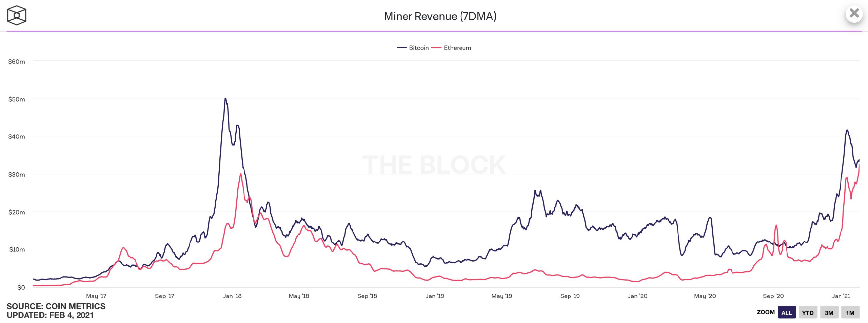Viewport: 868px width, 323px height.
Task: Set zoom range to 3M
Action: click(829, 312)
